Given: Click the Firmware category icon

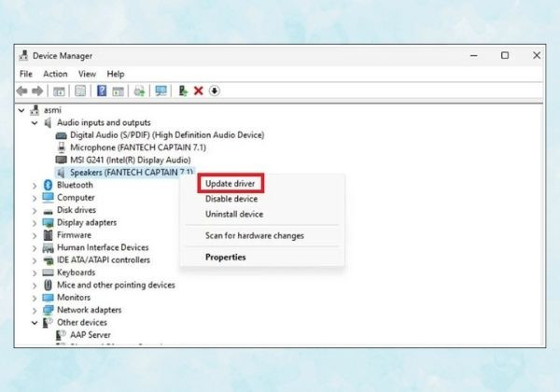Looking at the screenshot, I should pyautogui.click(x=48, y=235).
